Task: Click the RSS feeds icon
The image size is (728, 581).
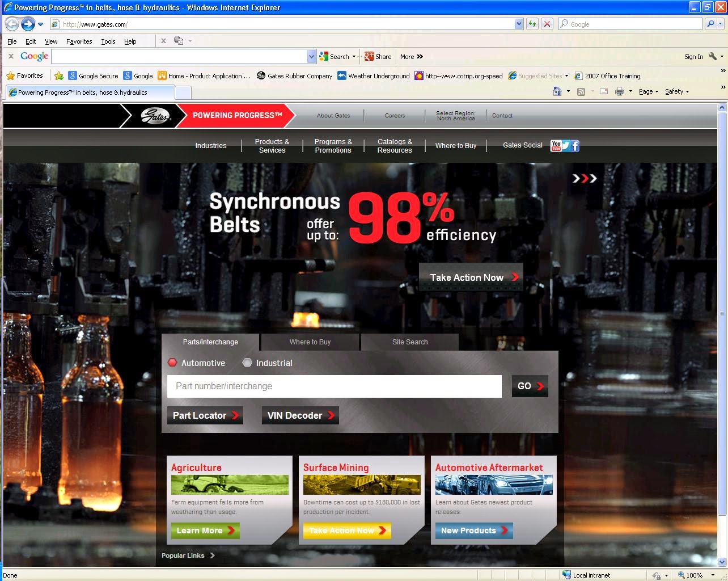Action: 581,91
